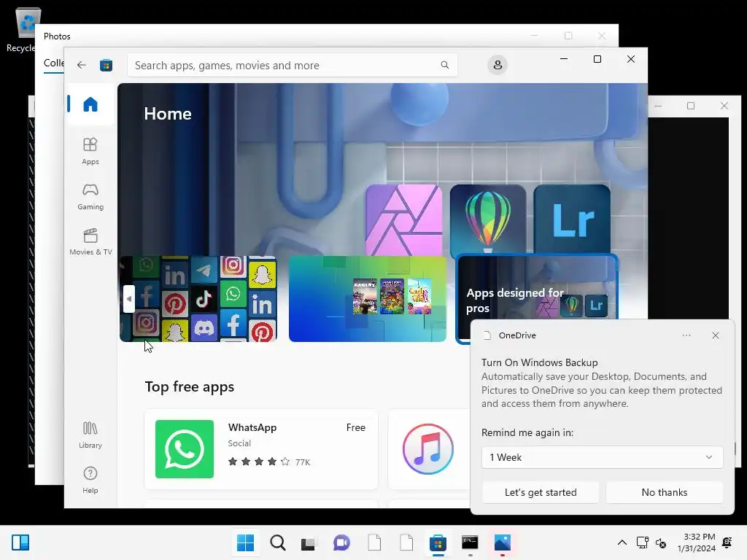
Task: Switch to Command Prompt taskbar icon
Action: click(470, 542)
